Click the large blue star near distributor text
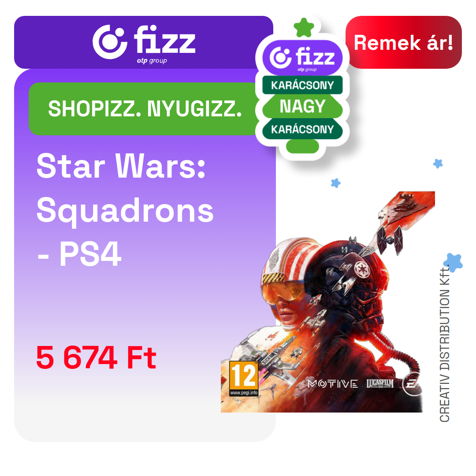 pyautogui.click(x=453, y=262)
